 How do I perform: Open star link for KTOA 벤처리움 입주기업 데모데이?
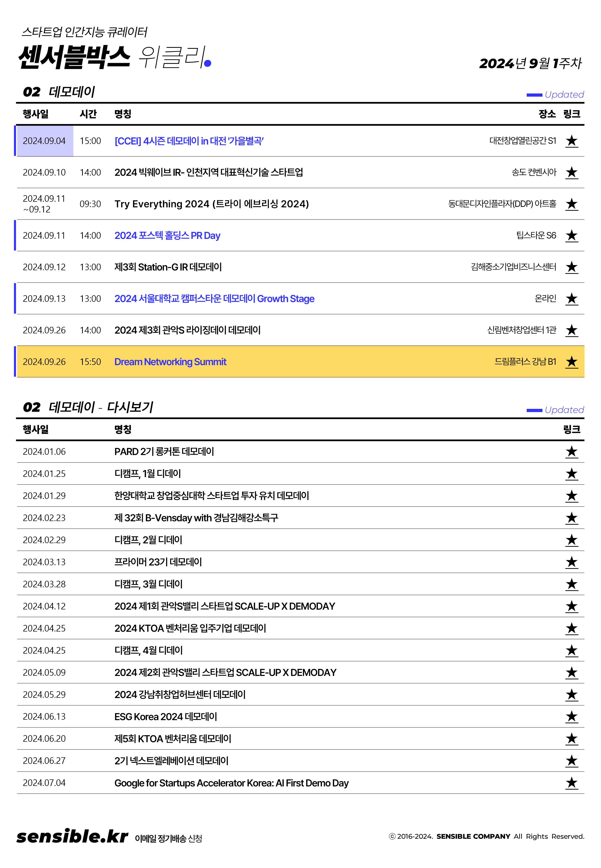(x=572, y=629)
